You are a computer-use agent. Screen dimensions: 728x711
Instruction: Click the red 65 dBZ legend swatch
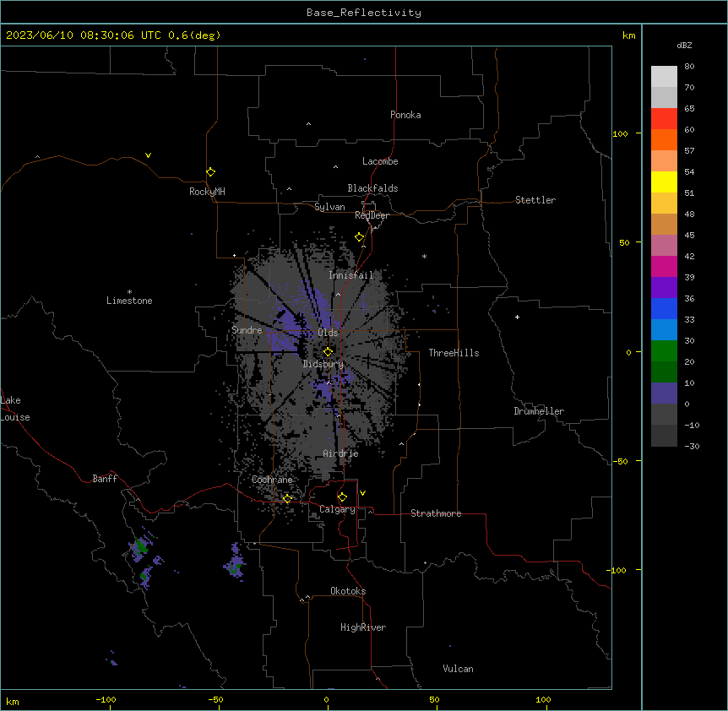[664, 119]
